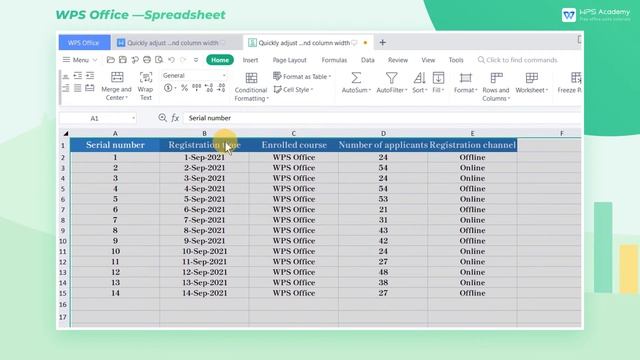
Task: Open the AutoSum dropdown arrow
Action: 370,90
